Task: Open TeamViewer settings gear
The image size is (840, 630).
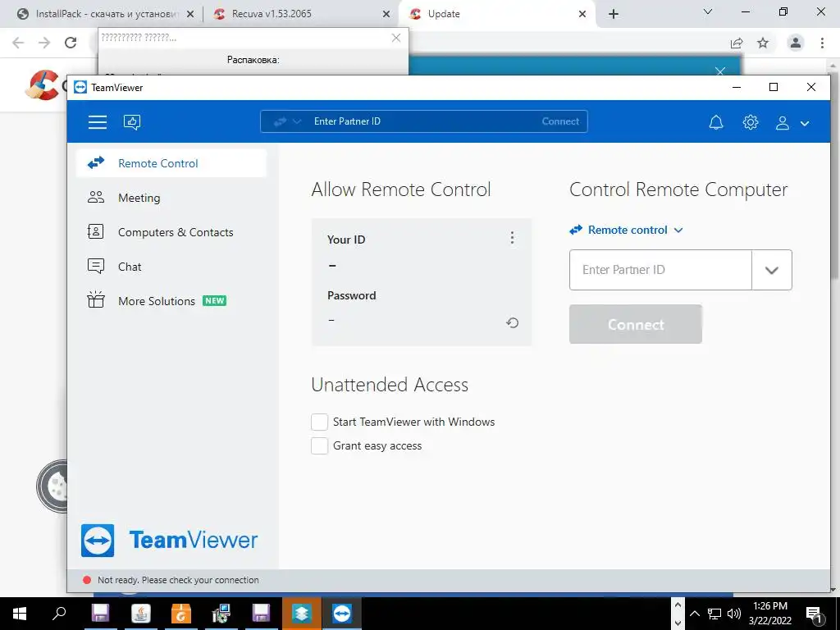Action: 750,122
